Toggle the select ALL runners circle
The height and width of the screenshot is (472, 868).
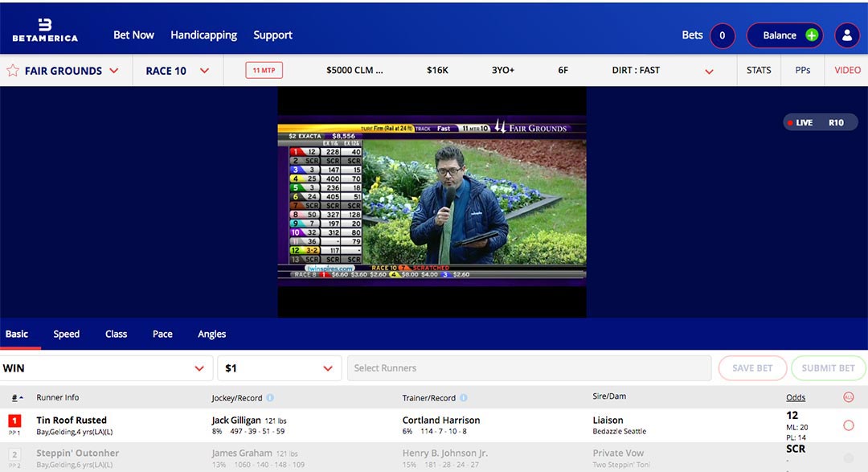(848, 397)
